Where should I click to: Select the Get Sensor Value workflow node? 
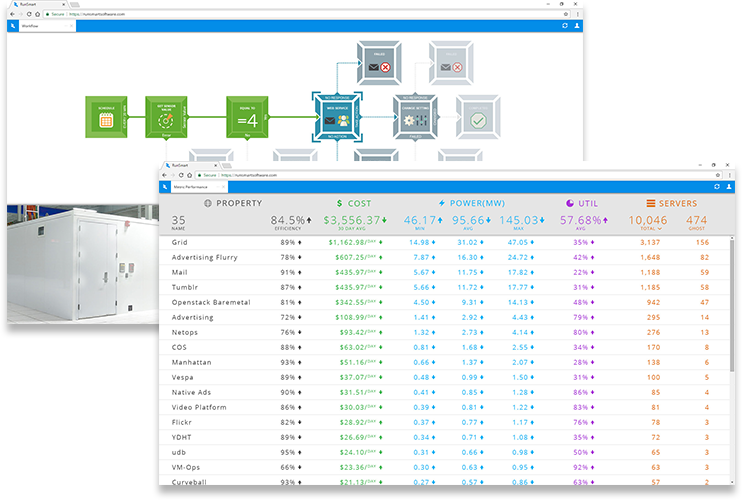166,117
